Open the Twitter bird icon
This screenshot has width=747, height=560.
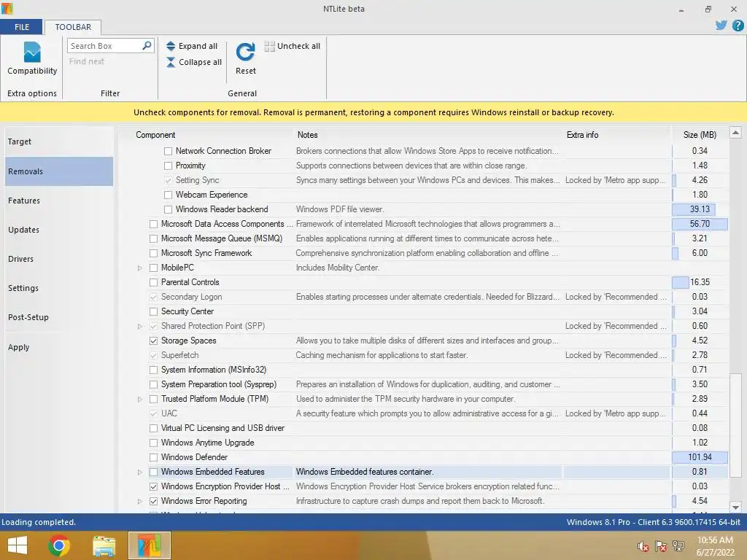(721, 26)
